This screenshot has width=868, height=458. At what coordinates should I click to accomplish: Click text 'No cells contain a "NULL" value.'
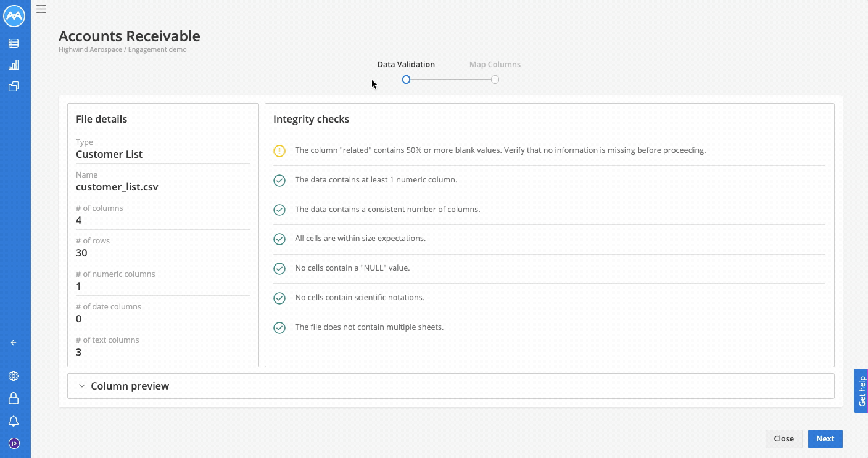352,268
